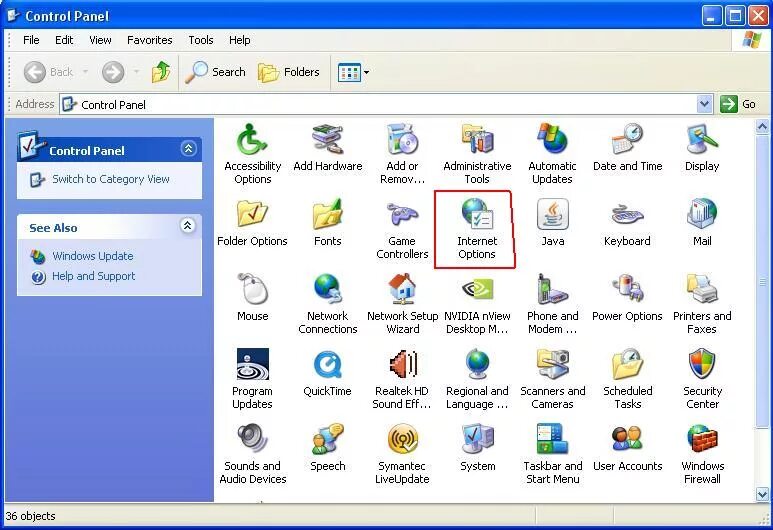Open Network Connections
This screenshot has width=773, height=530.
[327, 304]
